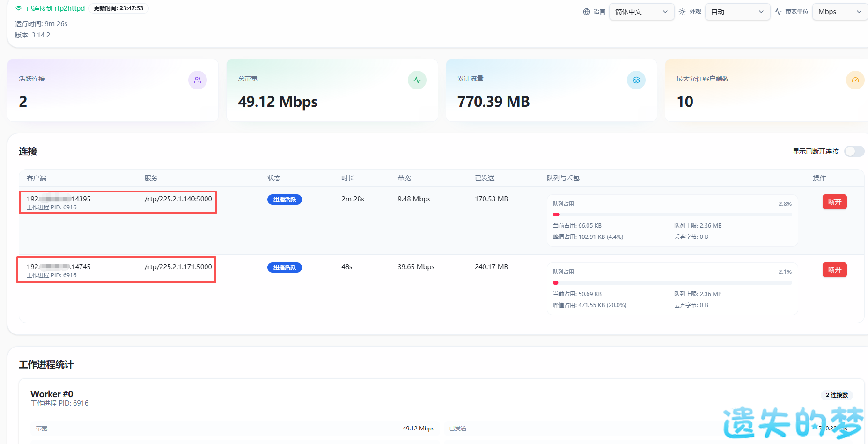Screen dimensions: 868x444
Task: Click the 已发送 column header
Action: (x=485, y=178)
